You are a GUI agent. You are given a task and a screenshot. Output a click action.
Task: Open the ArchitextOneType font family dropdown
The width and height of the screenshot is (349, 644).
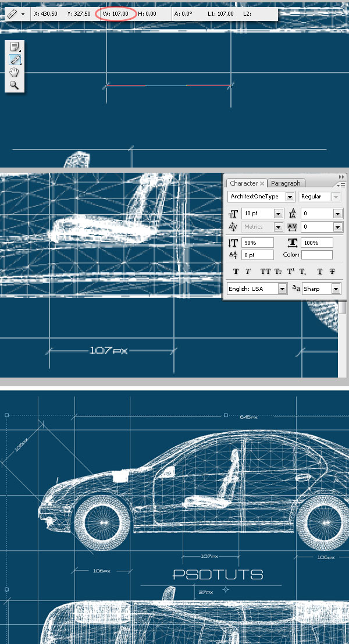coord(290,197)
